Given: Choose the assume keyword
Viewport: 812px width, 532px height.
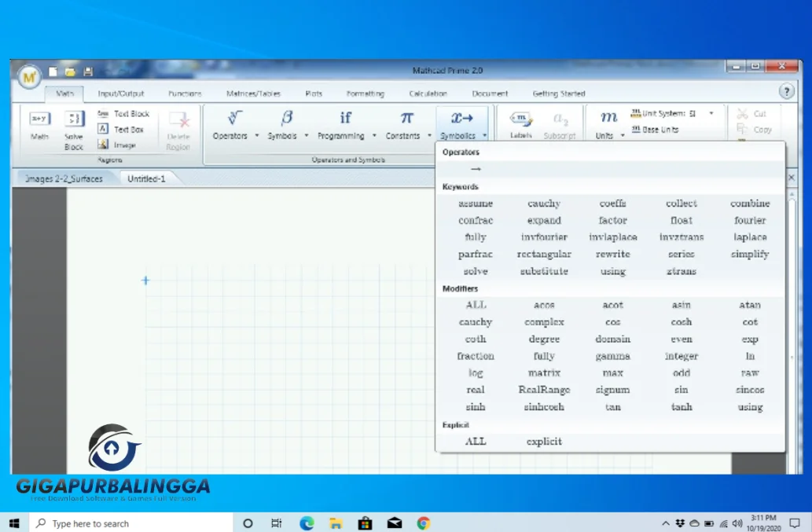Looking at the screenshot, I should [x=476, y=204].
